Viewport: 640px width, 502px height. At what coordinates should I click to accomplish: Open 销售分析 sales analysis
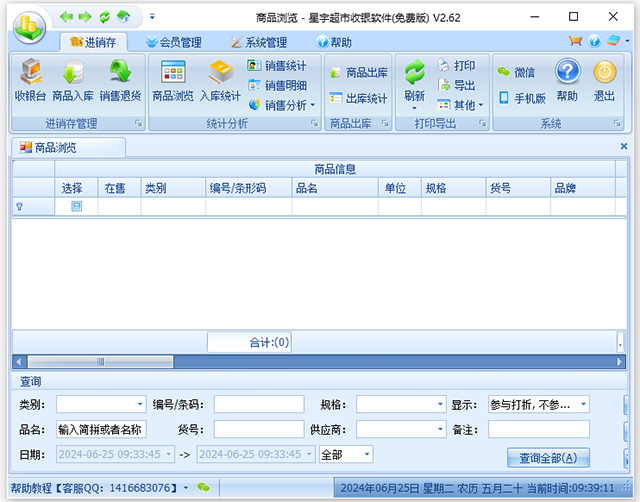[282, 105]
